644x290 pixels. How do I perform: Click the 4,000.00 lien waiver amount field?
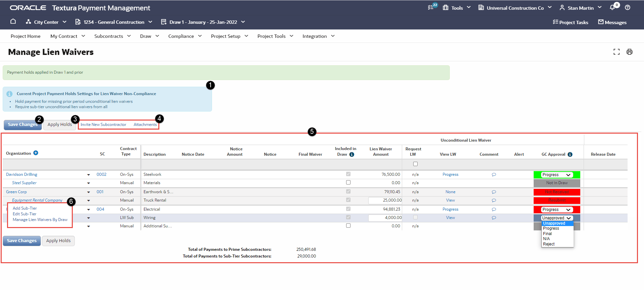coord(385,218)
